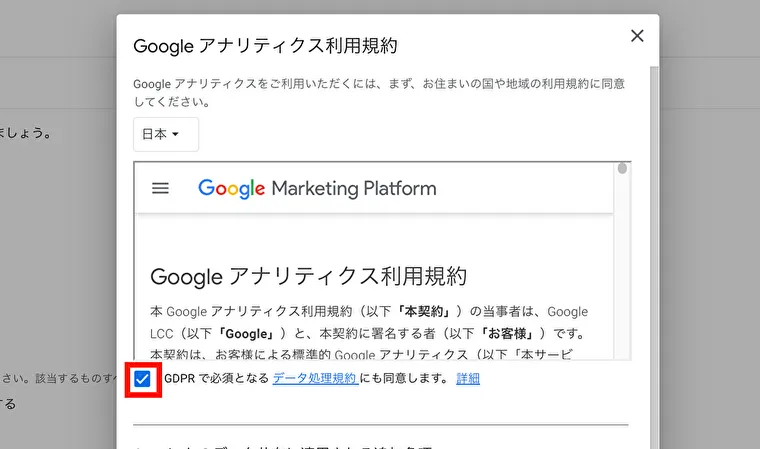The width and height of the screenshot is (760, 449).
Task: Click the inner terms frame scrollbar thumb
Action: (x=622, y=169)
